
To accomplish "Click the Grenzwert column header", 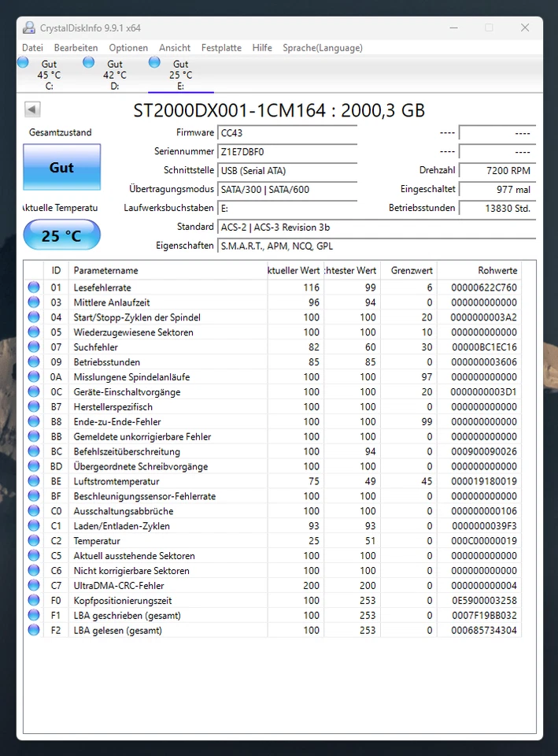I will pyautogui.click(x=408, y=270).
